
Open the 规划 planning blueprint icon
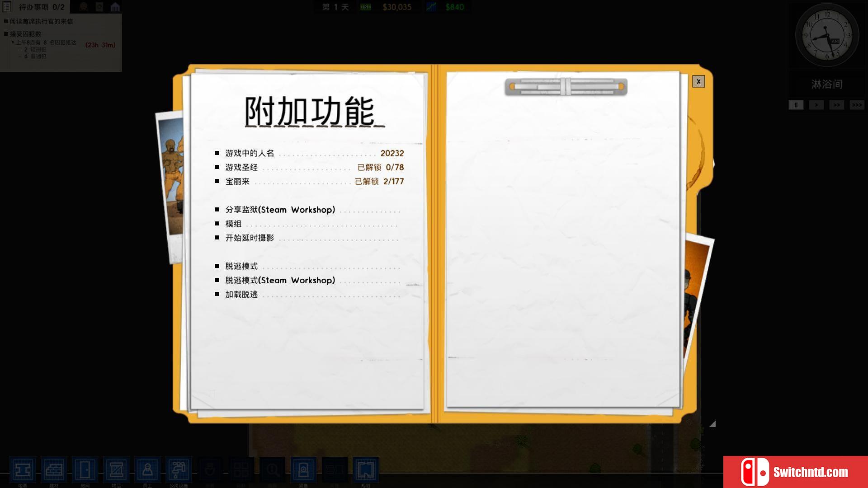365,470
